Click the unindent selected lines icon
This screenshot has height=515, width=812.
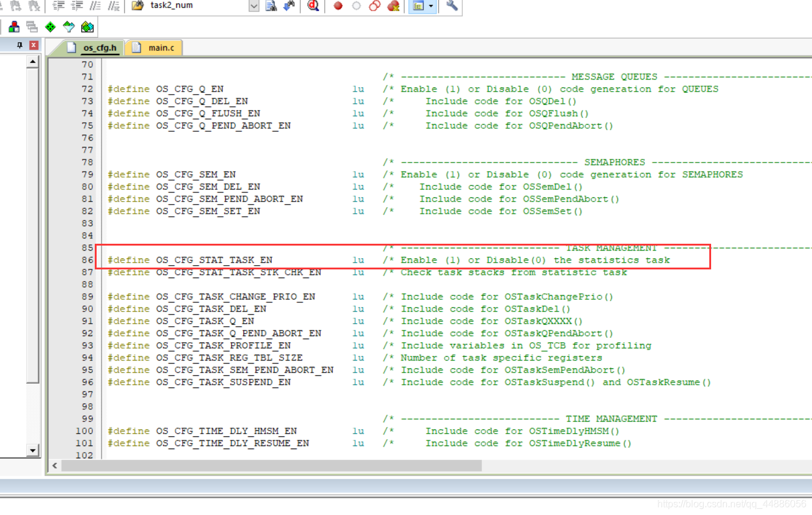click(76, 6)
